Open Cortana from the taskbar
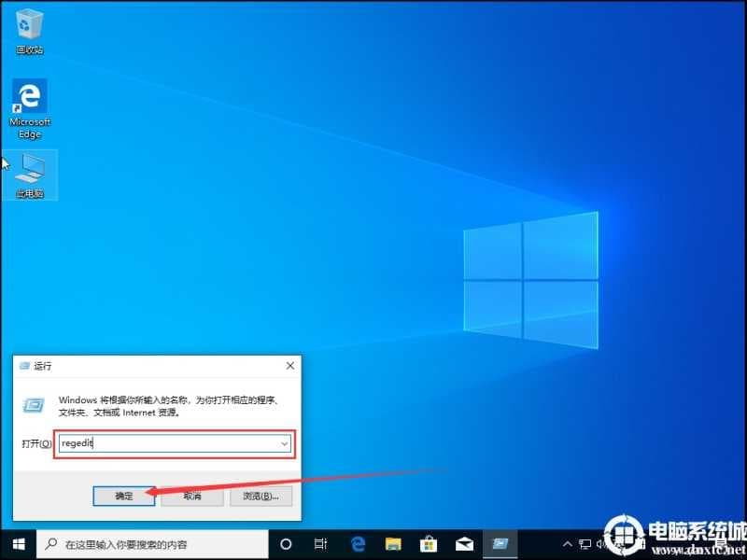The image size is (747, 560). pyautogui.click(x=286, y=544)
